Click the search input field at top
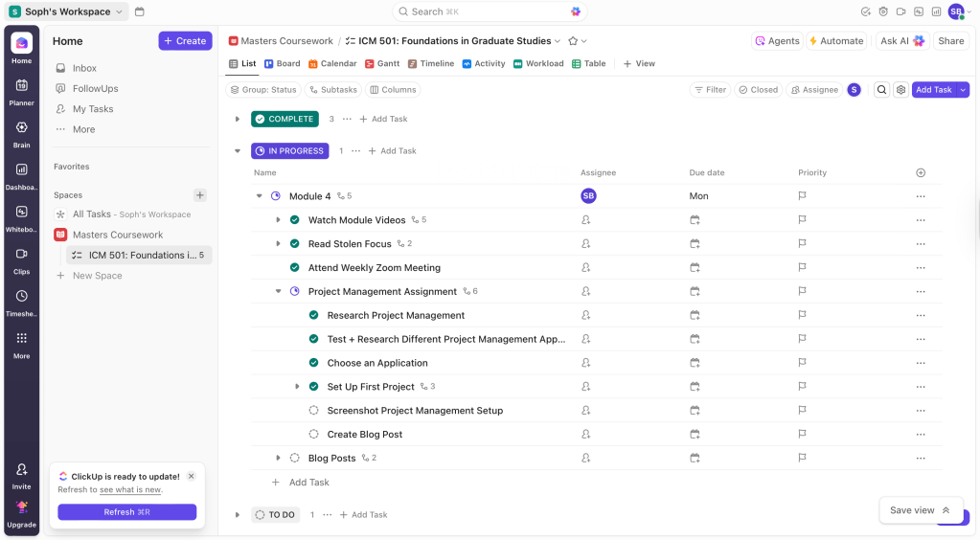The height and width of the screenshot is (540, 980). pyautogui.click(x=489, y=11)
